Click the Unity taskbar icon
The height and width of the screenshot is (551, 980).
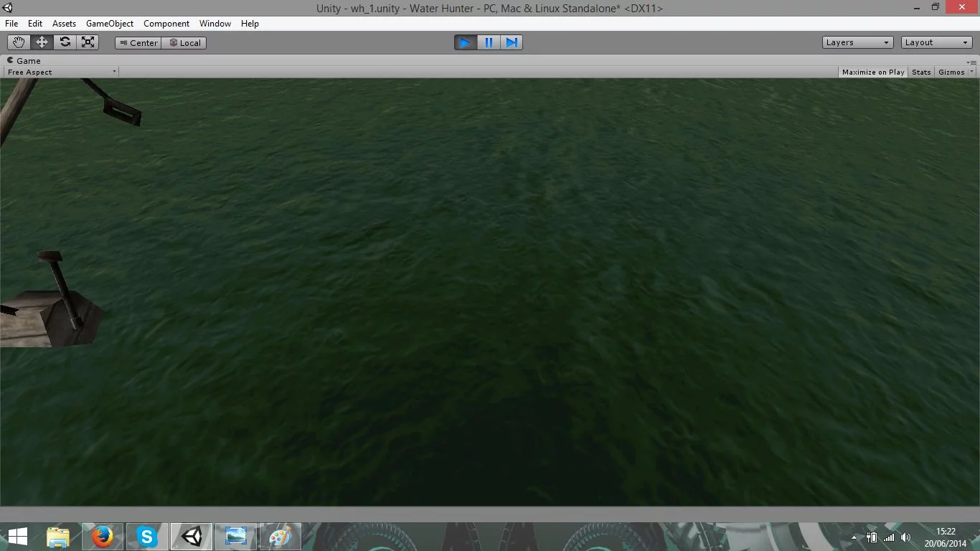[x=192, y=537]
